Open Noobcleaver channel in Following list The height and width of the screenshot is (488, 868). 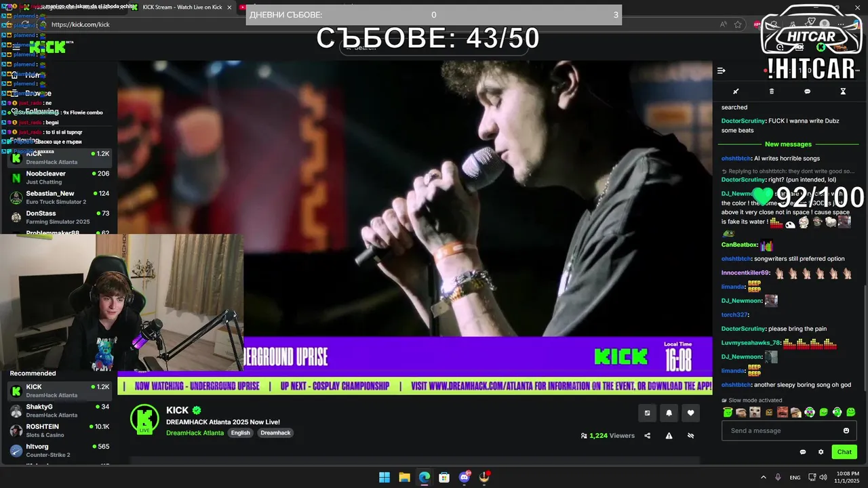[59, 178]
